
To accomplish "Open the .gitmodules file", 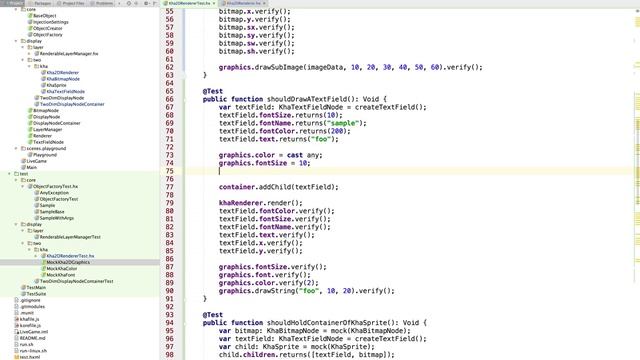I will [29, 307].
